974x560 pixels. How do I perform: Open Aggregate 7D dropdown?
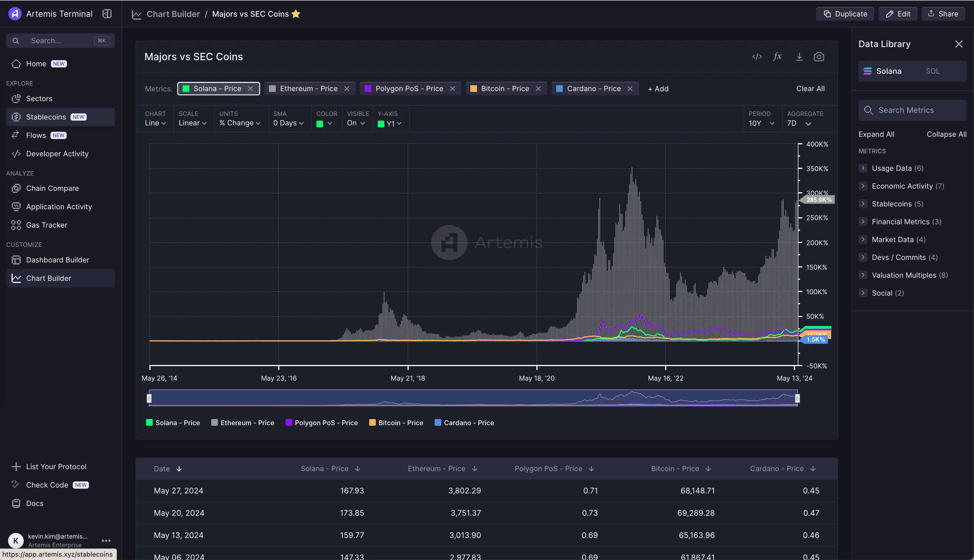(799, 123)
